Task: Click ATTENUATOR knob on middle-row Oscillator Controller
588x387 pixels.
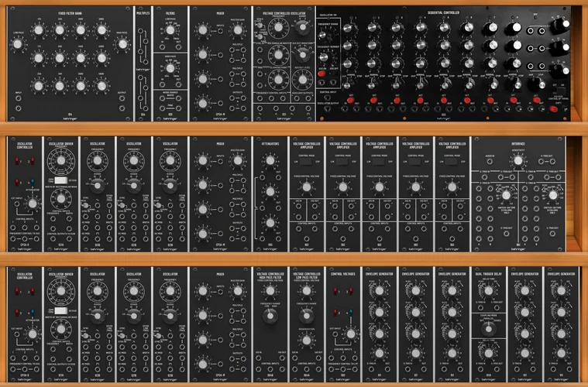Action: (x=33, y=204)
